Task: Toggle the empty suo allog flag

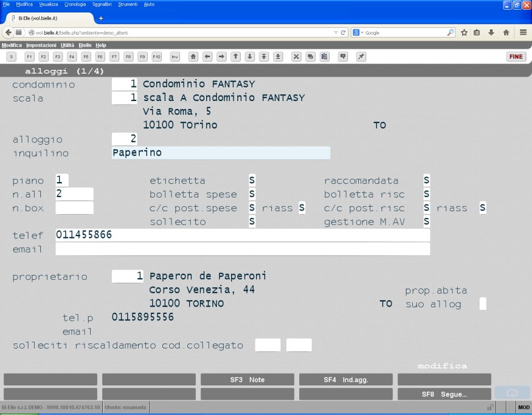Action: point(483,304)
